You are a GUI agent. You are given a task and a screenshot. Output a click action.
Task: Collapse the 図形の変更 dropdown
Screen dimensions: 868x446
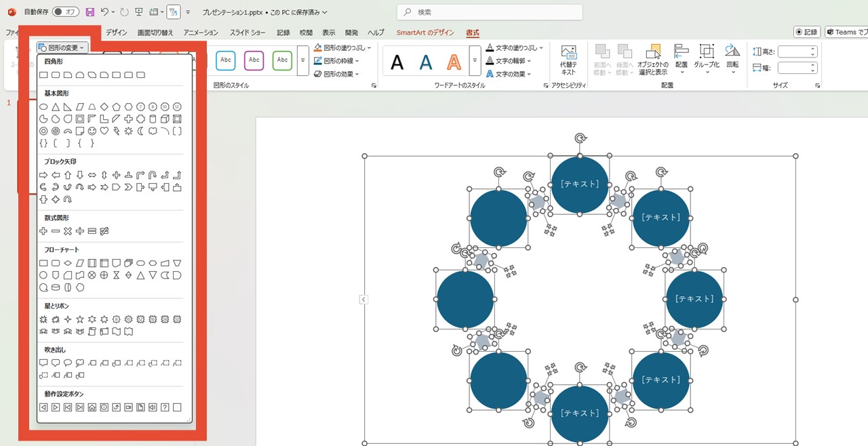point(62,47)
